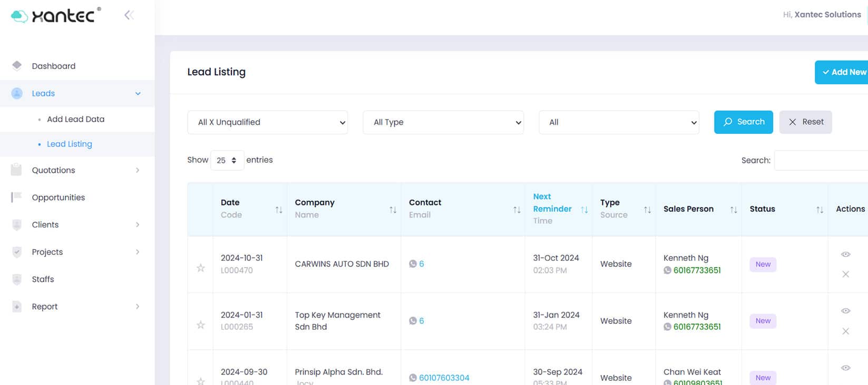
Task: Open the All filter dropdown
Action: click(619, 122)
